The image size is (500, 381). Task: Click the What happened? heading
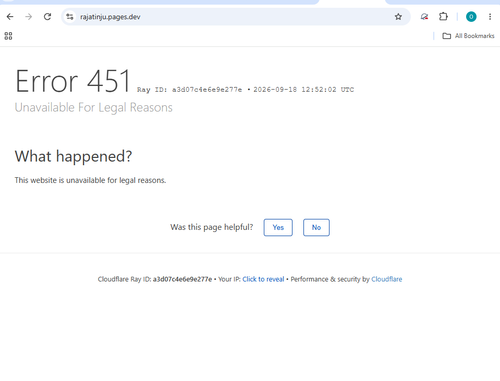point(73,156)
